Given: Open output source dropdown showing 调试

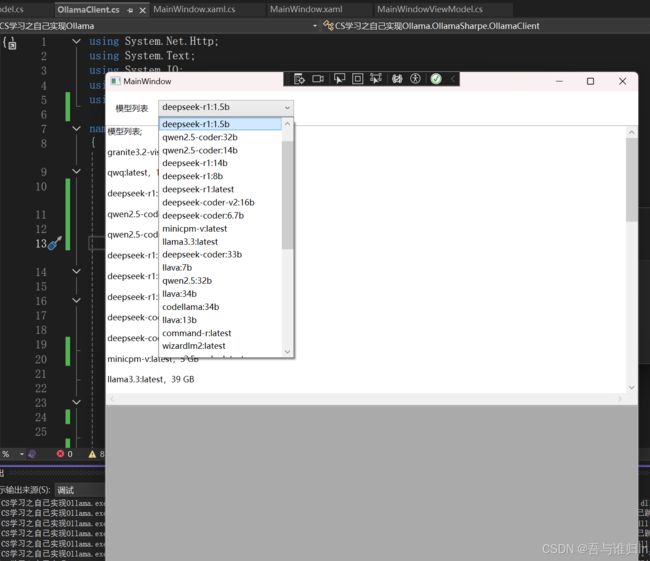Looking at the screenshot, I should 79,490.
